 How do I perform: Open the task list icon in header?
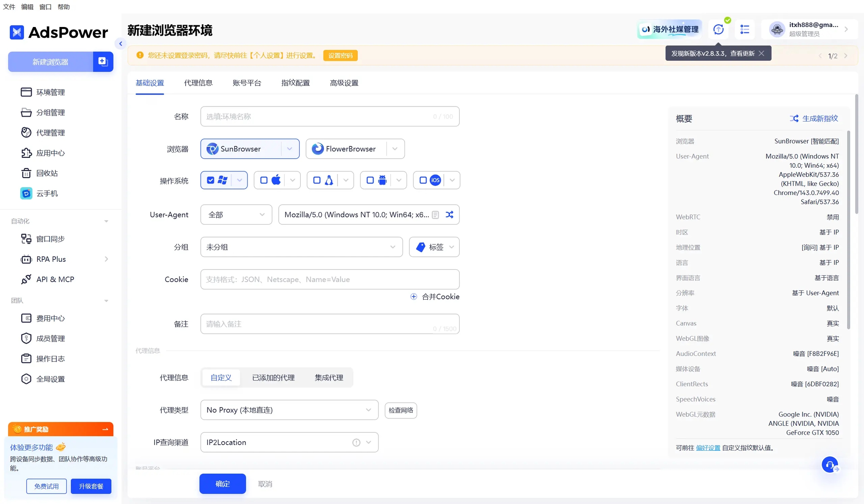coord(745,29)
